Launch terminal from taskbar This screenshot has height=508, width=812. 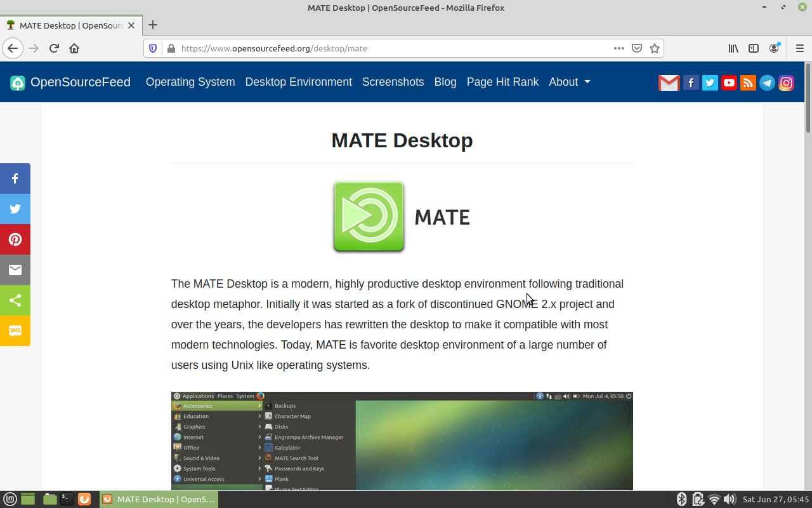(x=67, y=499)
